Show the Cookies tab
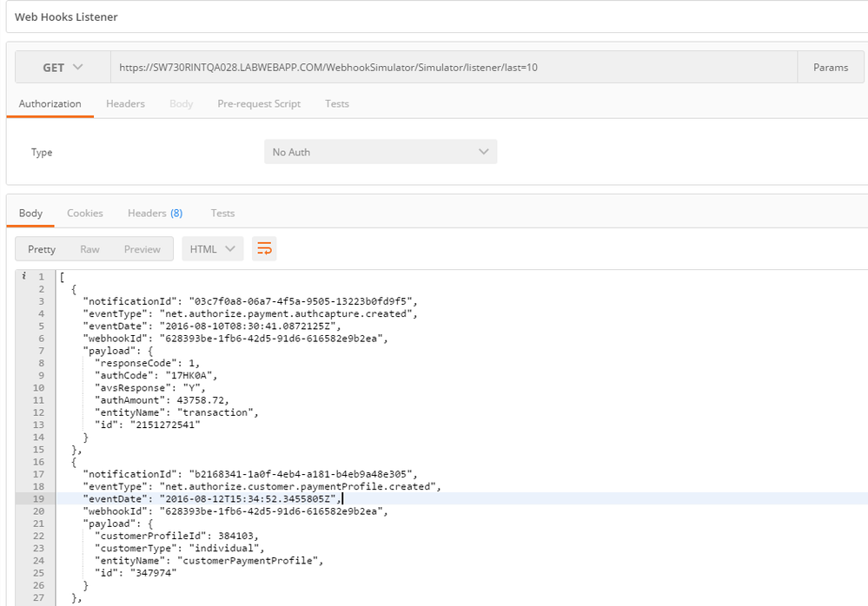868x606 pixels. 85,213
